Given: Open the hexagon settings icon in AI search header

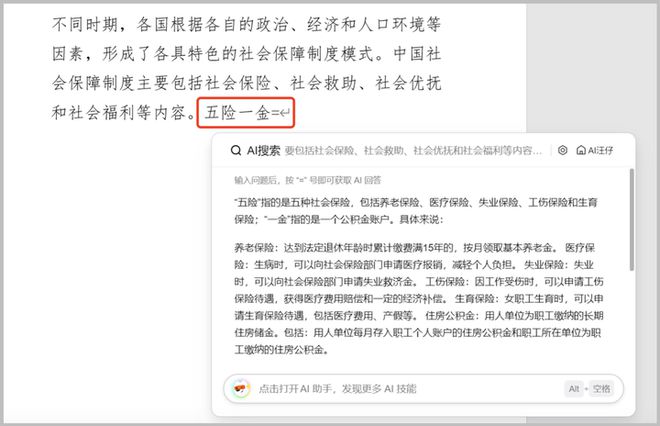Looking at the screenshot, I should coord(562,150).
